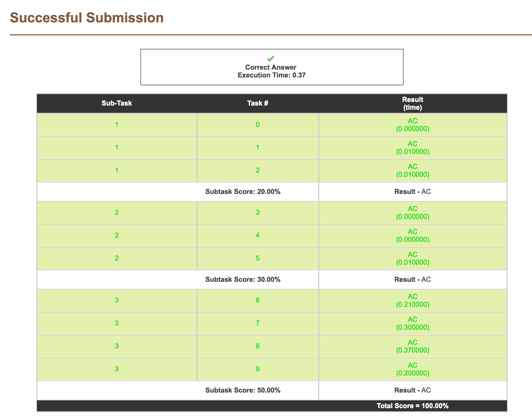The width and height of the screenshot is (532, 417).
Task: Click Subtask Score: 20.00% row
Action: tap(243, 192)
